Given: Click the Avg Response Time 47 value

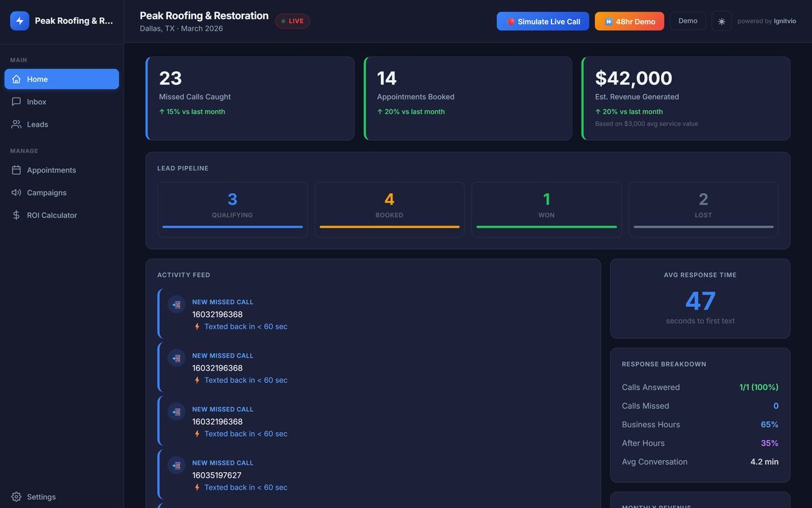Looking at the screenshot, I should 700,301.
